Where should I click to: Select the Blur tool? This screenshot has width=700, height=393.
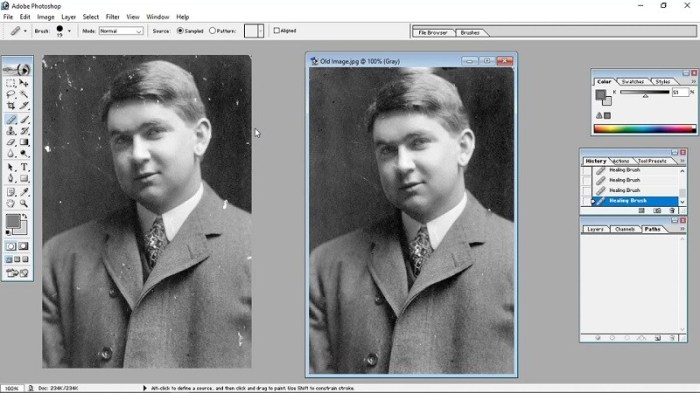point(11,154)
